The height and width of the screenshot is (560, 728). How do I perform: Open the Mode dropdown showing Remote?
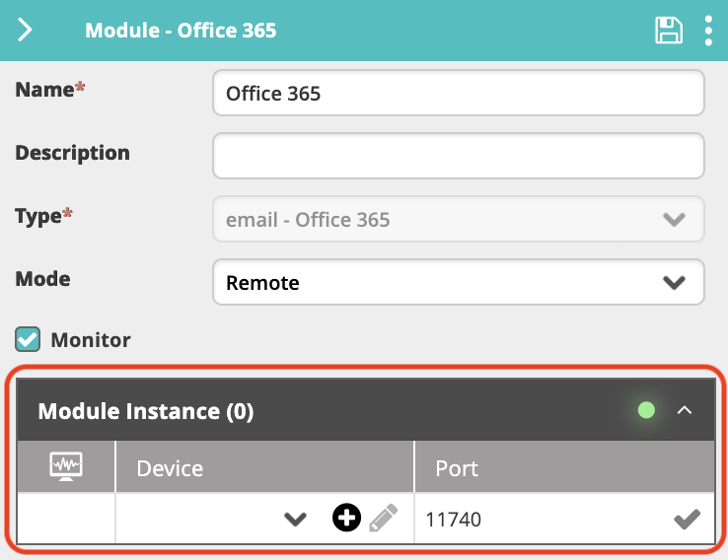coord(459,282)
